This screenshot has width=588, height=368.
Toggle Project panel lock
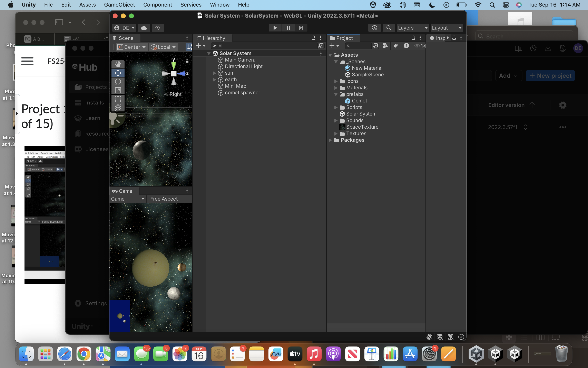413,38
